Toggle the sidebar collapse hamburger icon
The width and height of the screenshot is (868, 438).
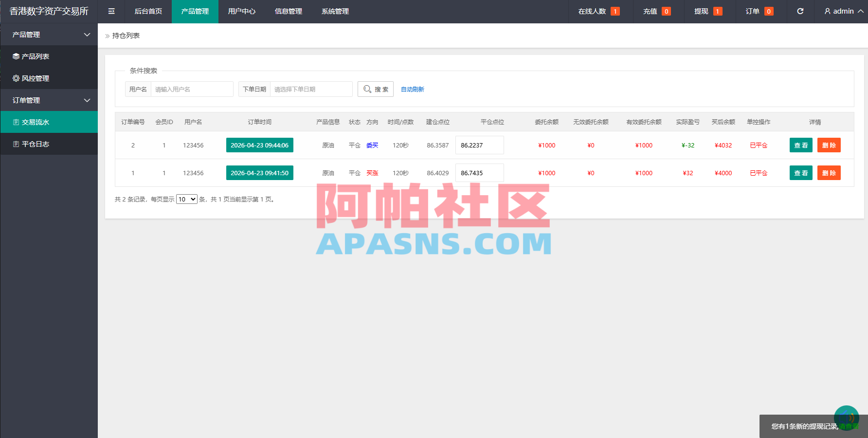pos(111,11)
